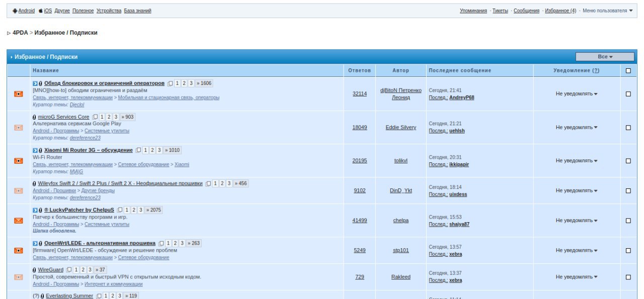
Task: Open Не уведомлять dropdown for microG Services Core
Action: [x=577, y=128]
